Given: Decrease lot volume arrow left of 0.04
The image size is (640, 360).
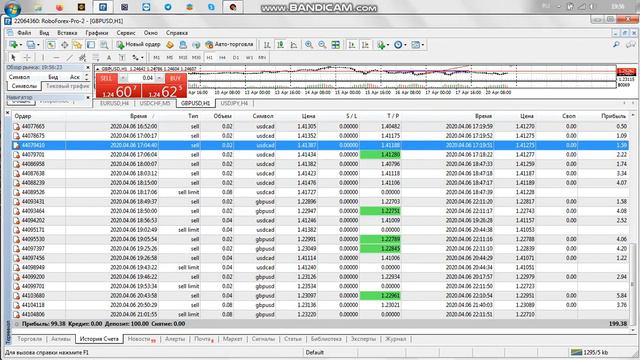Looking at the screenshot, I should (122, 78).
